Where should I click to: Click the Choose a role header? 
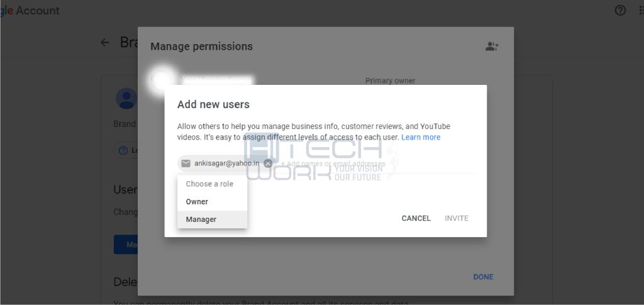pyautogui.click(x=209, y=184)
